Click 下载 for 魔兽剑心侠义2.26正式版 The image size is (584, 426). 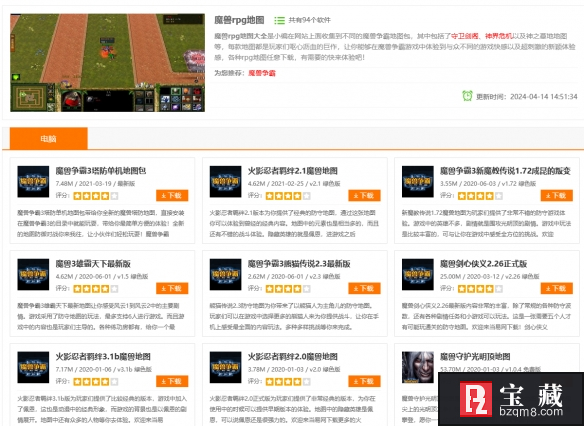556,288
